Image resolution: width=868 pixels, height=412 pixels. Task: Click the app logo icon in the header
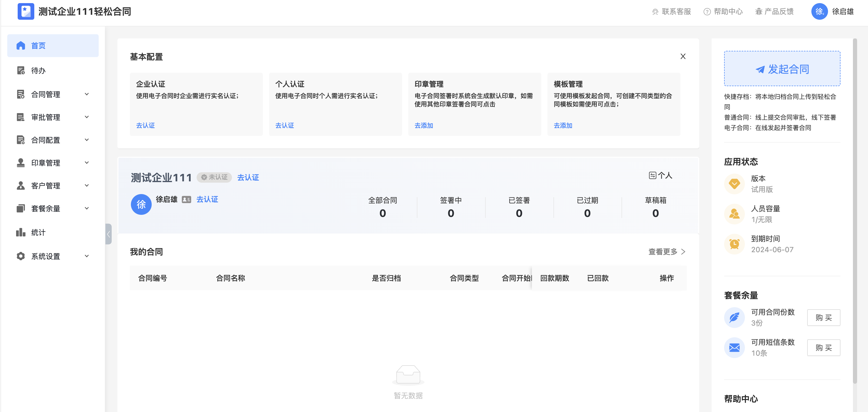[x=26, y=11]
